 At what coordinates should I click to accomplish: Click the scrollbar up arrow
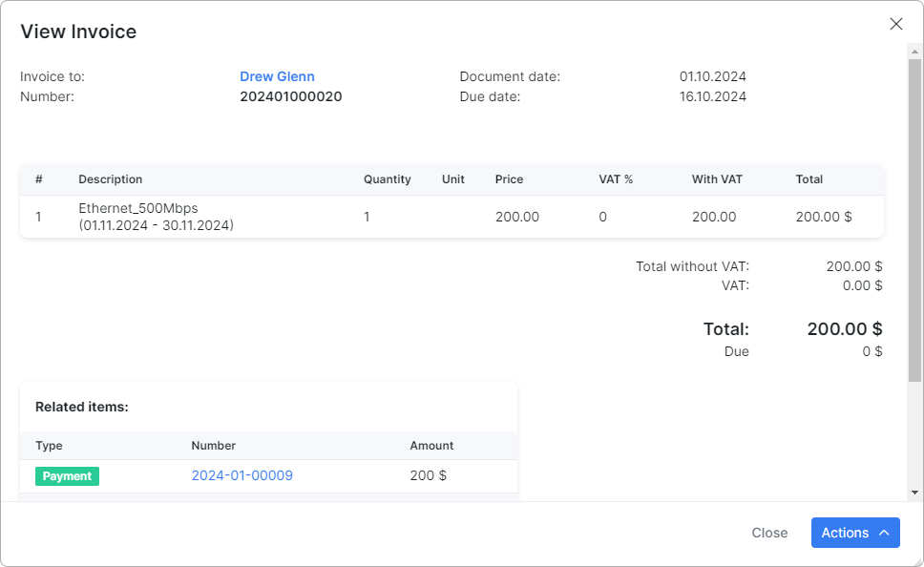coord(914,52)
